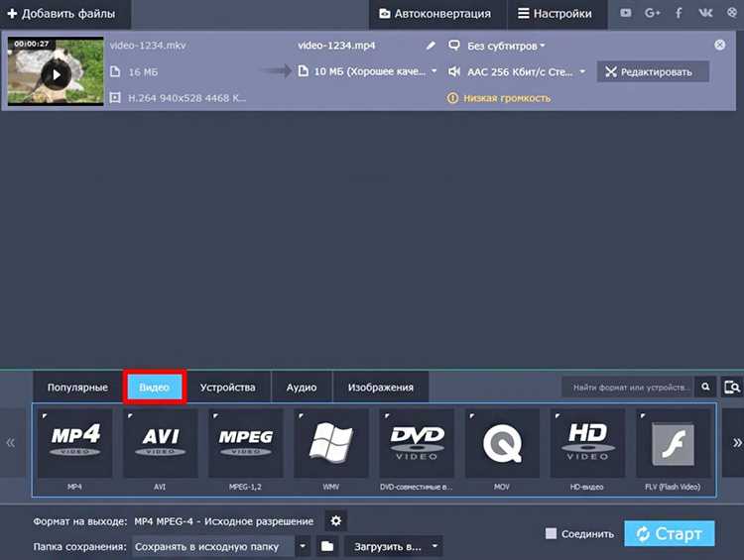
Task: Click the VK icon
Action: [x=705, y=13]
